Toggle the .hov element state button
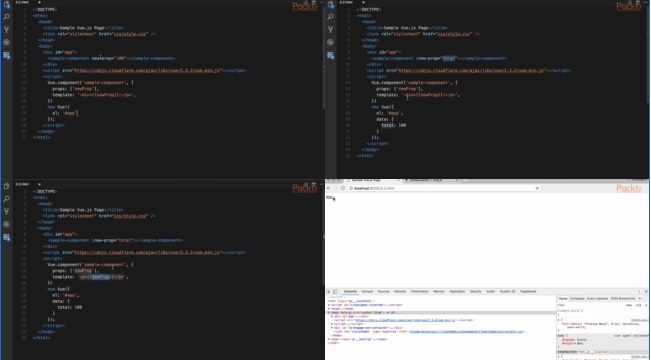Viewport: 651px width, 360px height. click(629, 305)
